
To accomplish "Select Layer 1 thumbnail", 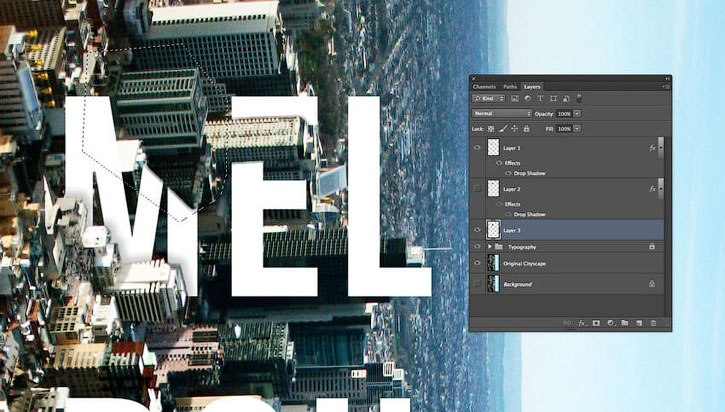I will pos(493,148).
